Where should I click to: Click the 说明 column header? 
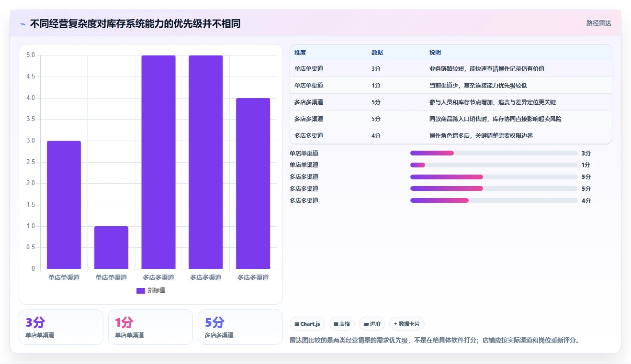pos(435,53)
